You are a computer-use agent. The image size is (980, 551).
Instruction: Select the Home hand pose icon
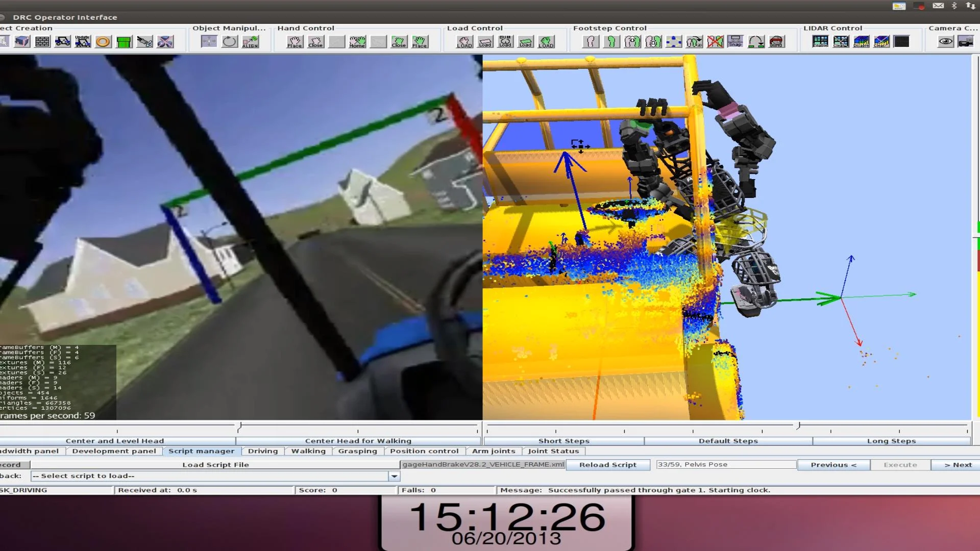(x=357, y=42)
